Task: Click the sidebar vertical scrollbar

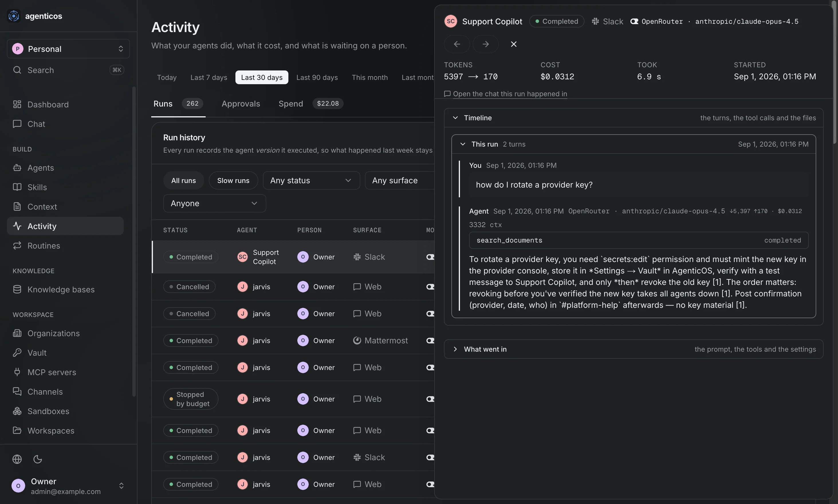Action: coord(134,241)
